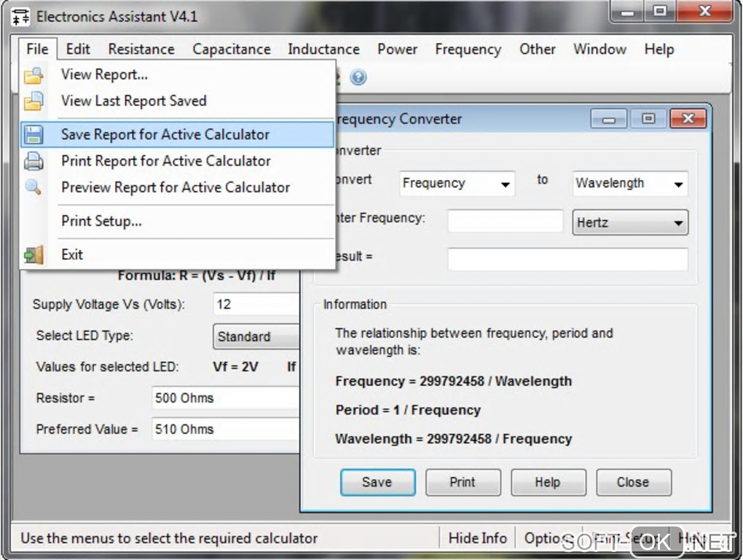The height and width of the screenshot is (560, 743).
Task: Open the Capacitance menu
Action: [231, 49]
